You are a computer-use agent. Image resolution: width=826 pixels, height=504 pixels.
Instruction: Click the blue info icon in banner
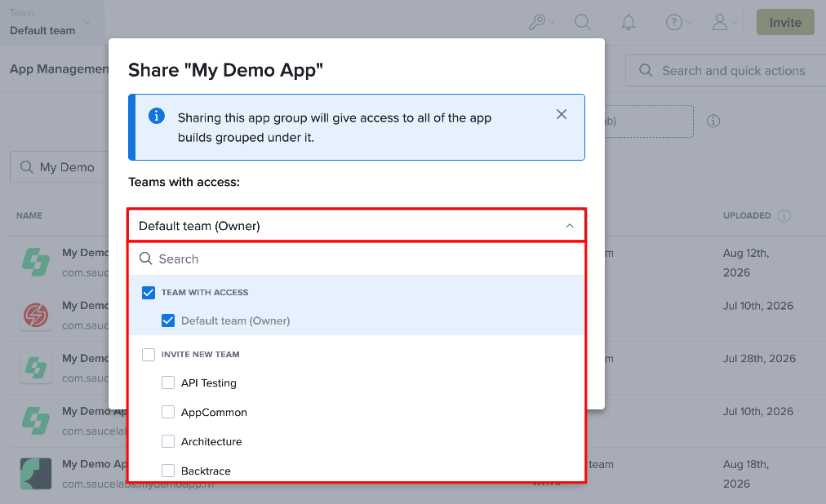tap(157, 116)
